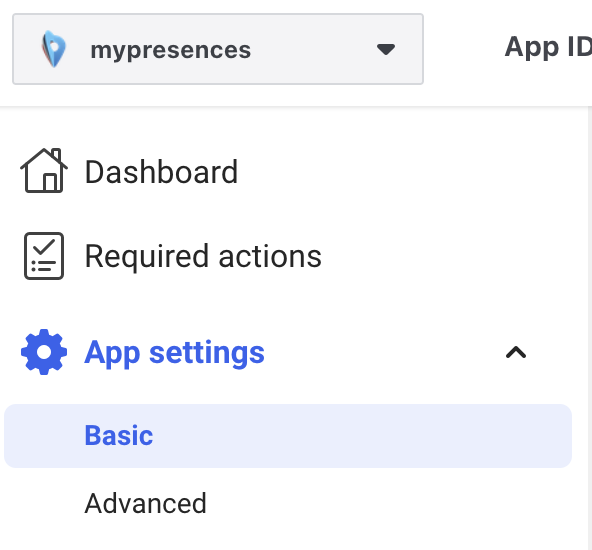
Task: Open the Advanced settings item
Action: [145, 504]
